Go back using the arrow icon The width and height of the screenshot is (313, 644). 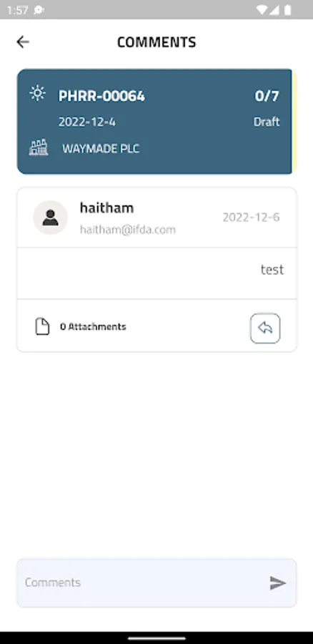pyautogui.click(x=23, y=42)
